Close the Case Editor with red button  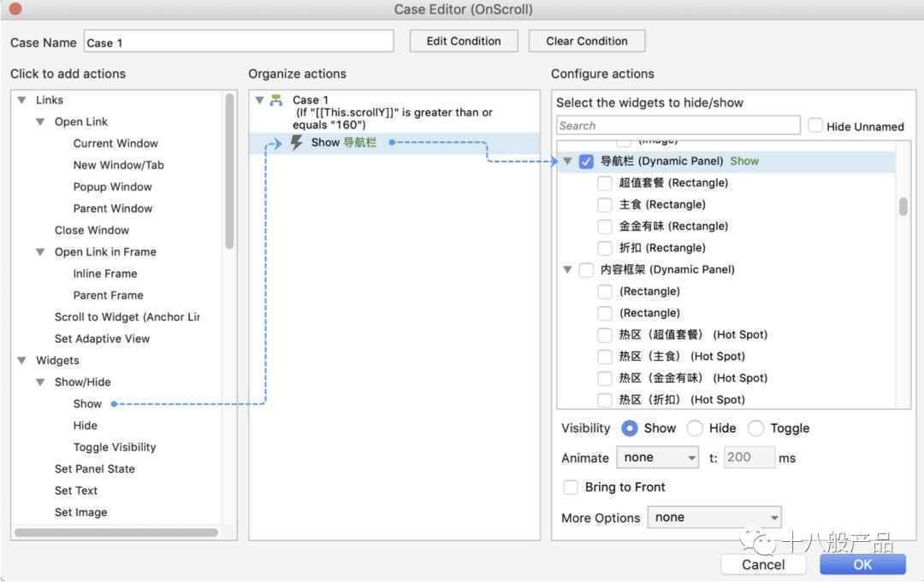(x=15, y=9)
